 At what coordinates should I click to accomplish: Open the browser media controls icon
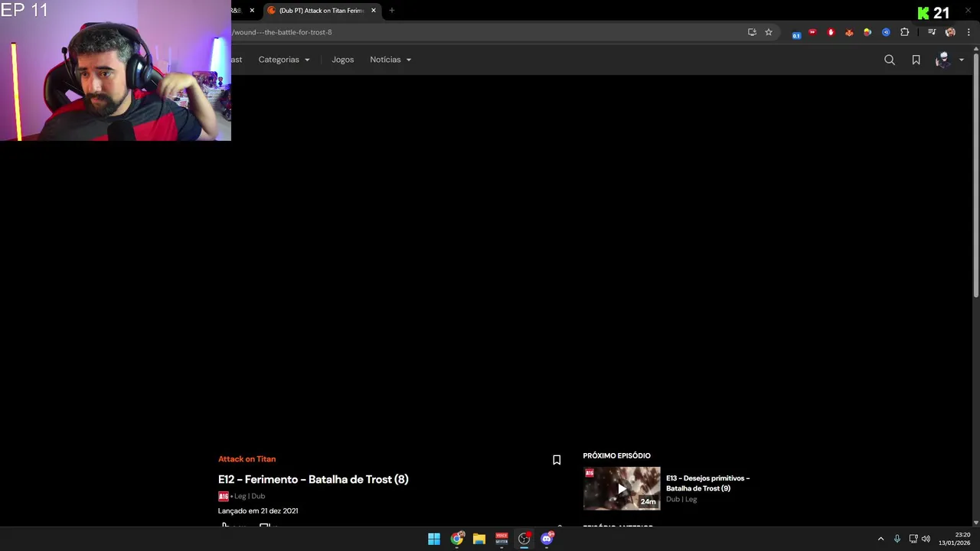click(x=932, y=32)
